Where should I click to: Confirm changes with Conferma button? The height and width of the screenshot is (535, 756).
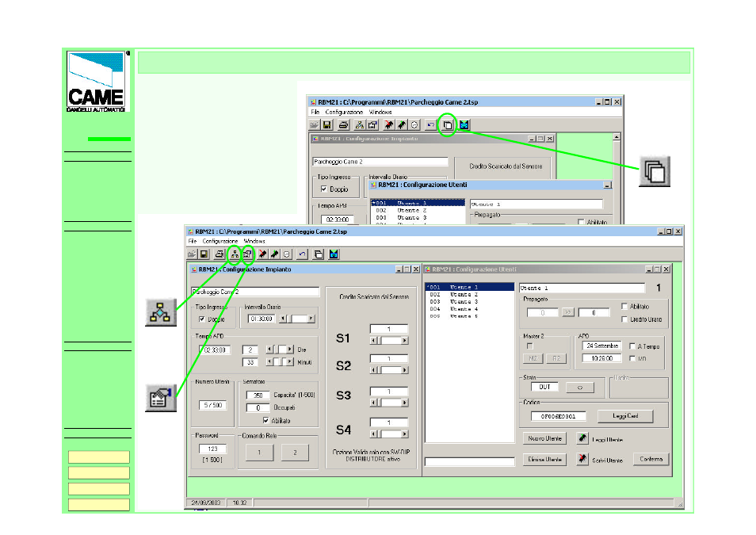coord(651,459)
